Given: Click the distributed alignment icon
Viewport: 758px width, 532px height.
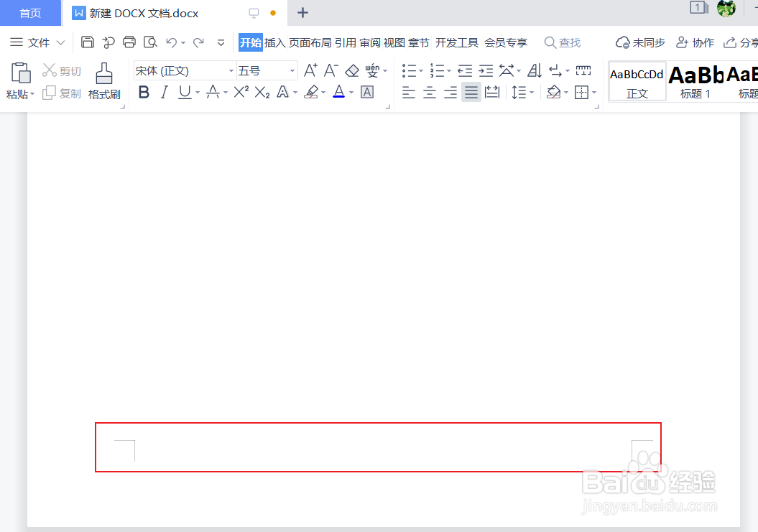Looking at the screenshot, I should (x=492, y=92).
